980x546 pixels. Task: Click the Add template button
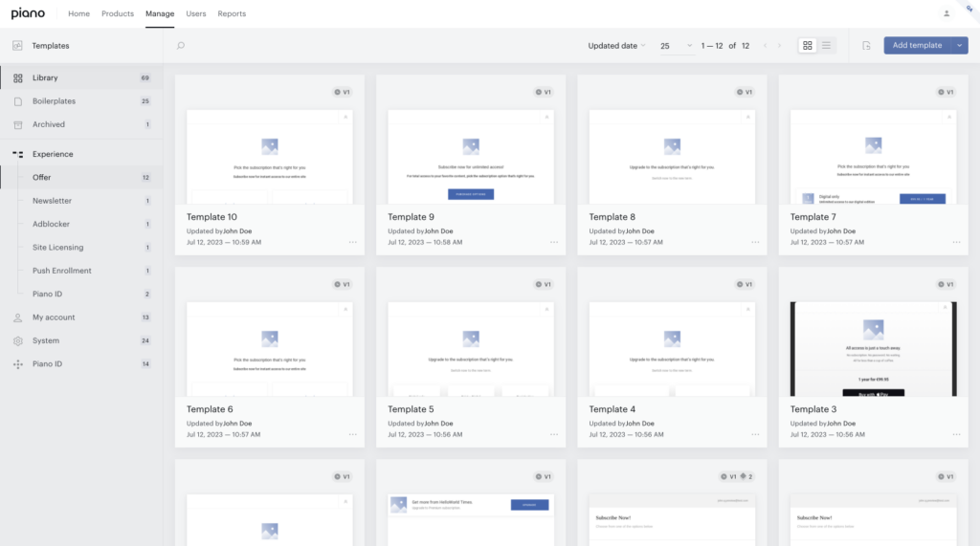point(917,45)
